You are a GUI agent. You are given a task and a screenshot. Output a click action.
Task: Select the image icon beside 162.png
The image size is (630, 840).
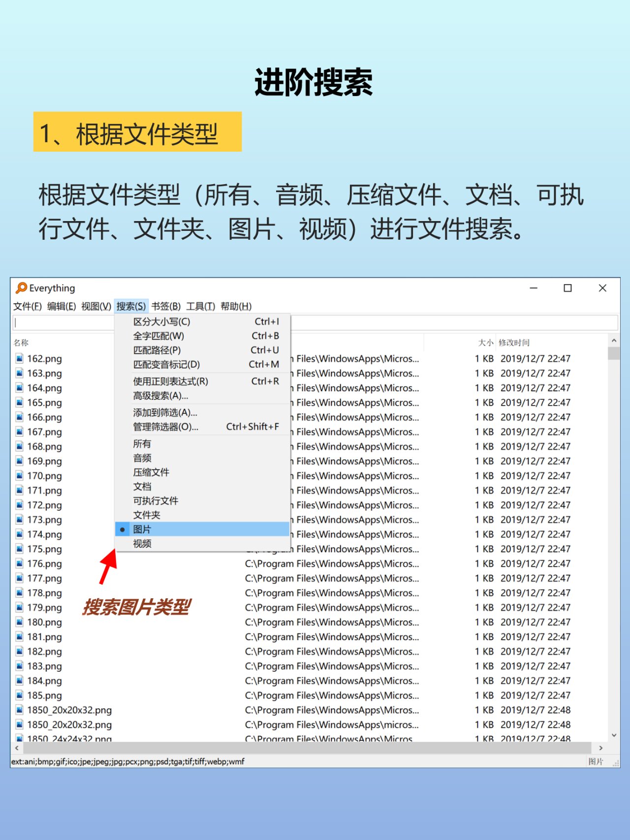click(x=19, y=358)
